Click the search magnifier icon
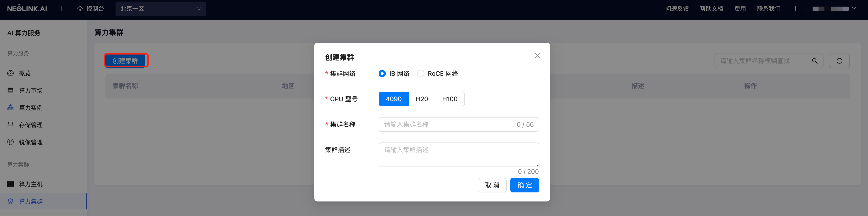Image resolution: width=868 pixels, height=216 pixels. pyautogui.click(x=814, y=61)
